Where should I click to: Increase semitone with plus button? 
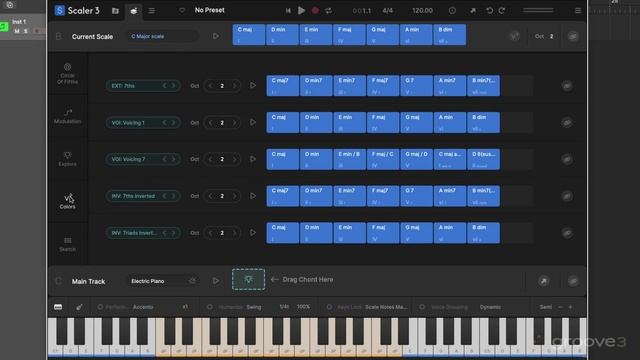pos(571,307)
